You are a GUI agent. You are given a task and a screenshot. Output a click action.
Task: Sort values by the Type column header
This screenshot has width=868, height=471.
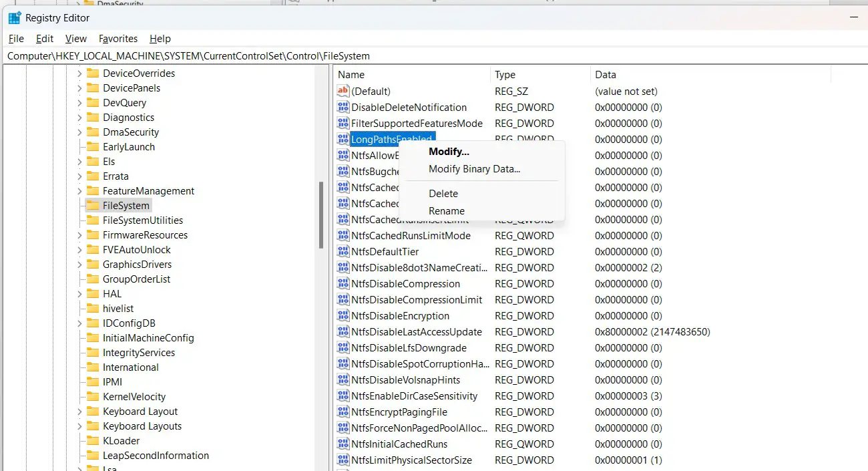point(540,74)
